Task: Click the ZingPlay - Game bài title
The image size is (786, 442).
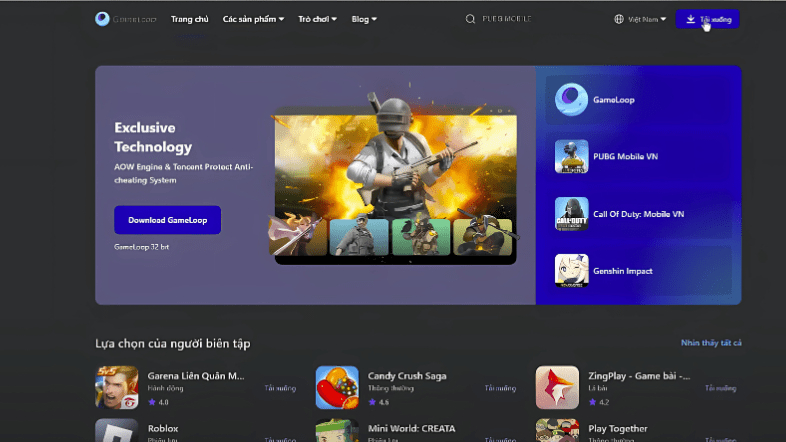Action: [x=639, y=376]
